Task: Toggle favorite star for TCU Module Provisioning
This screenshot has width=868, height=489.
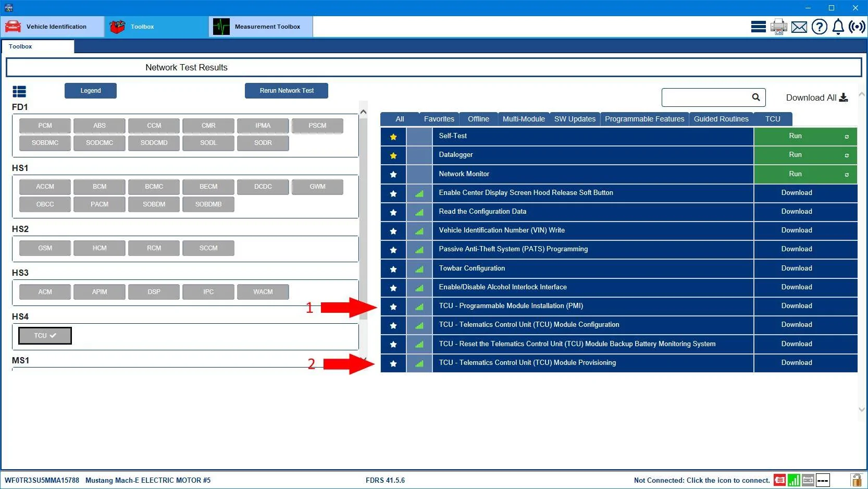Action: coord(393,363)
